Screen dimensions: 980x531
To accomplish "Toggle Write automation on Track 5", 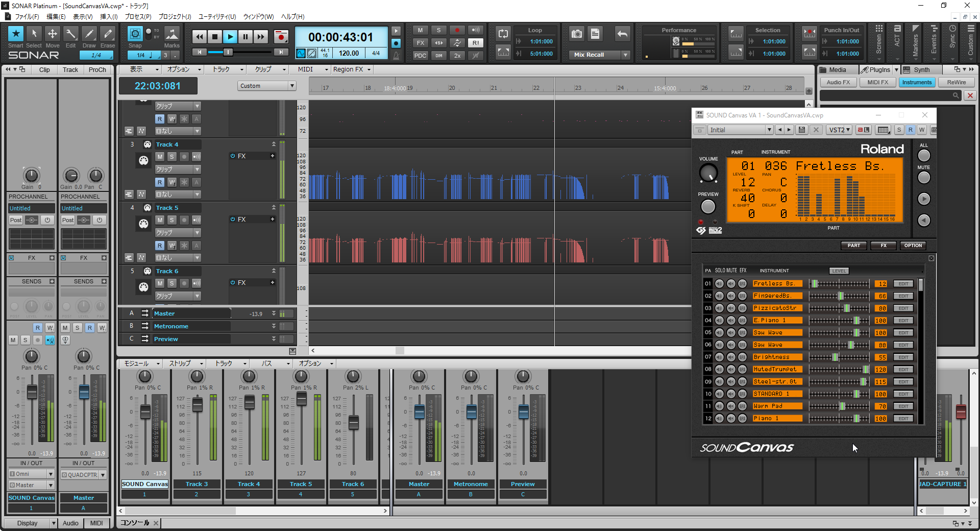I will tap(172, 246).
